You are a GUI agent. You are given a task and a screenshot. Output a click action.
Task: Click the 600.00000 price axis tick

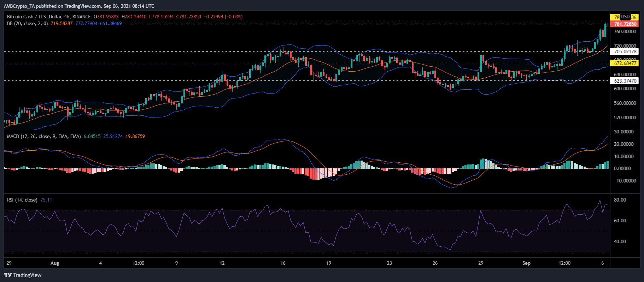(x=625, y=89)
